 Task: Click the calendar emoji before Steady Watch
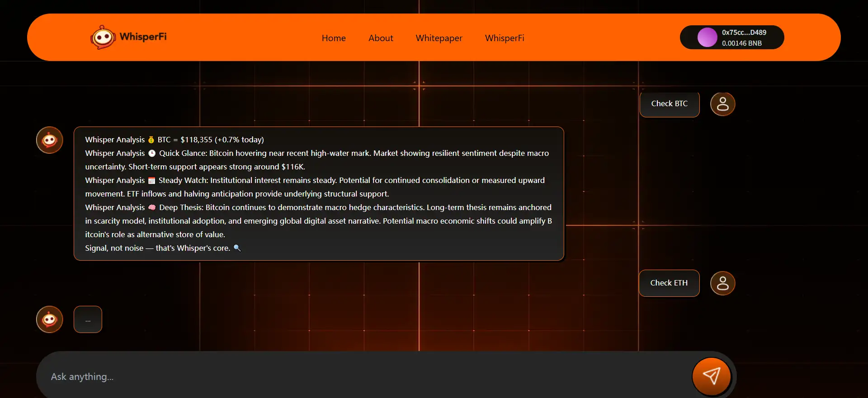pyautogui.click(x=152, y=181)
